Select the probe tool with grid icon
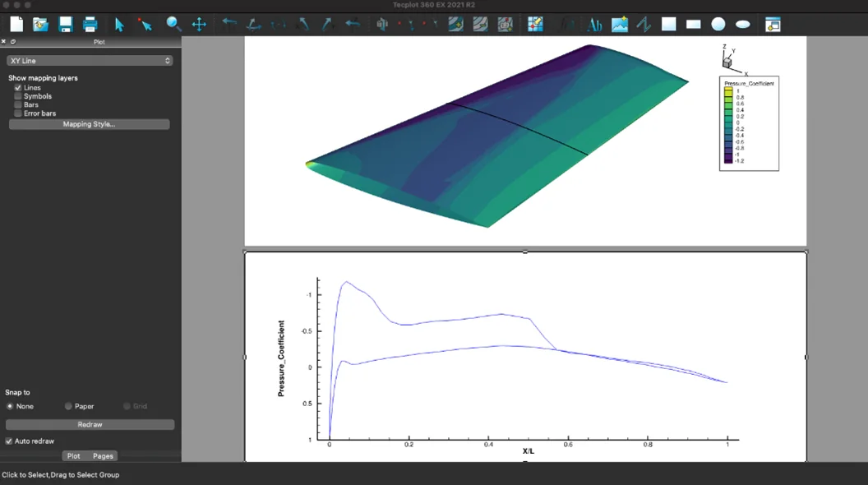The width and height of the screenshot is (868, 485). 535,25
